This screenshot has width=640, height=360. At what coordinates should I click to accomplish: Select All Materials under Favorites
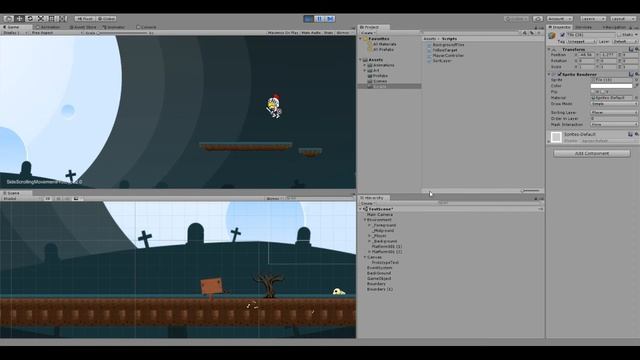384,44
